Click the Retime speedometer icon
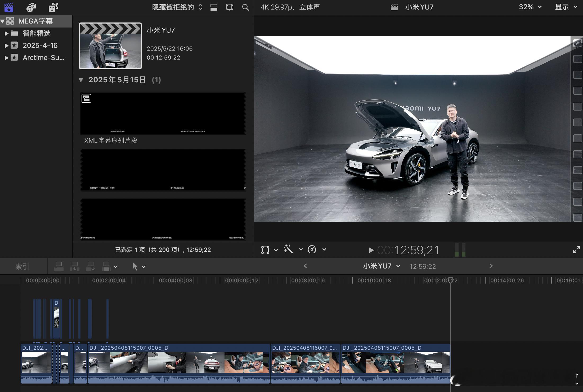 point(312,249)
